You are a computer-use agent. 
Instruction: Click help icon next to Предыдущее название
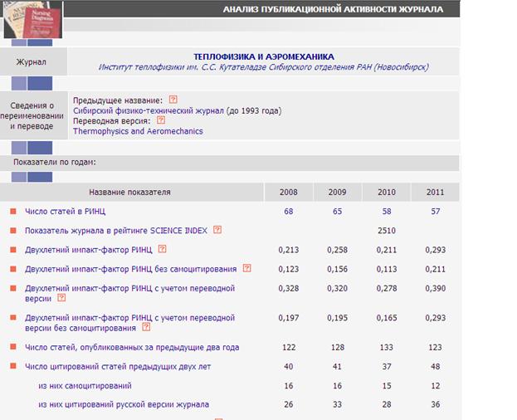[x=173, y=100]
